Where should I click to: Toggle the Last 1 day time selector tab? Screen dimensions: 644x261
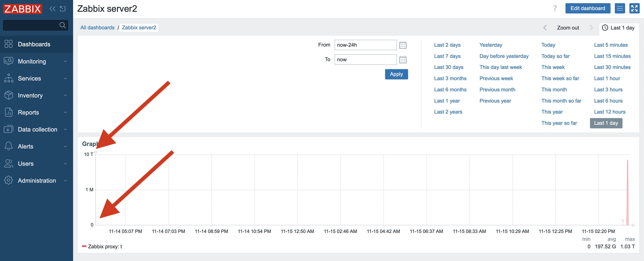pos(619,28)
